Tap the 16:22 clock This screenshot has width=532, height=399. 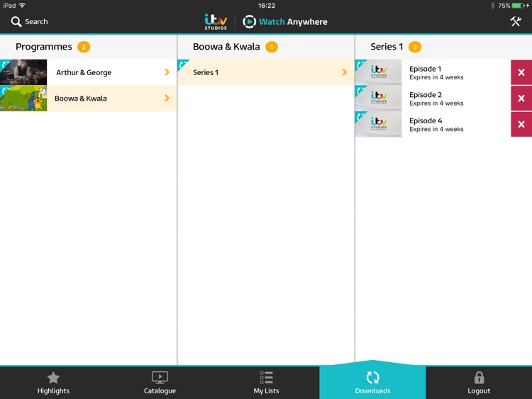[x=266, y=6]
